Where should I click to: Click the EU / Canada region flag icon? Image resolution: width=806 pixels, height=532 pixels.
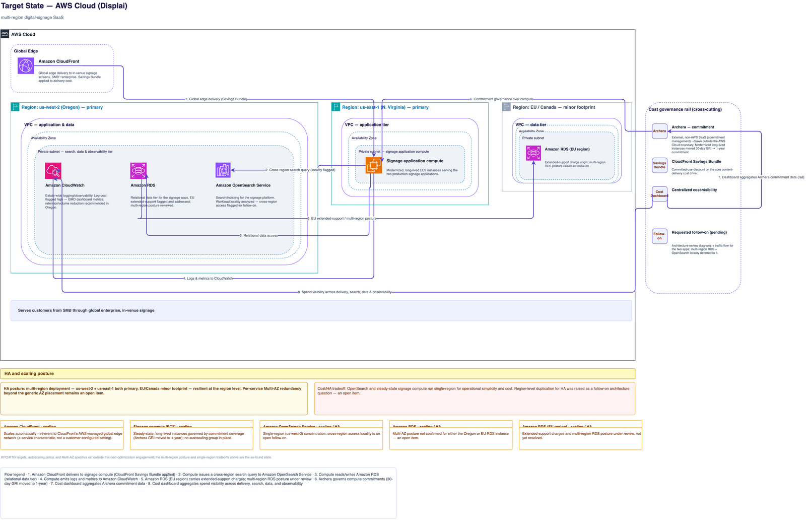pyautogui.click(x=506, y=107)
